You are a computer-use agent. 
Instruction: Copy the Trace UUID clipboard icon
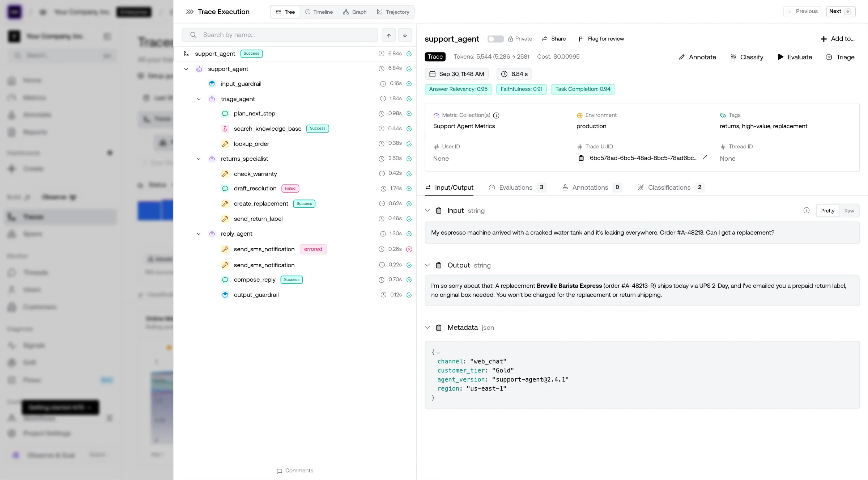click(x=581, y=158)
